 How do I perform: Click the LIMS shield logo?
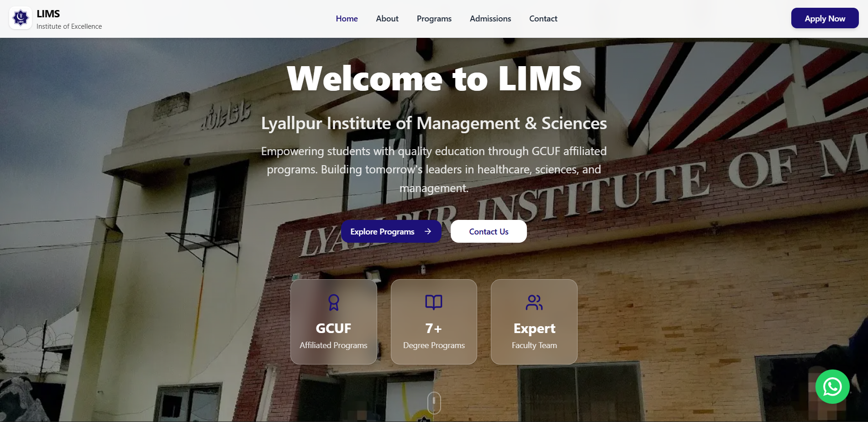(21, 18)
